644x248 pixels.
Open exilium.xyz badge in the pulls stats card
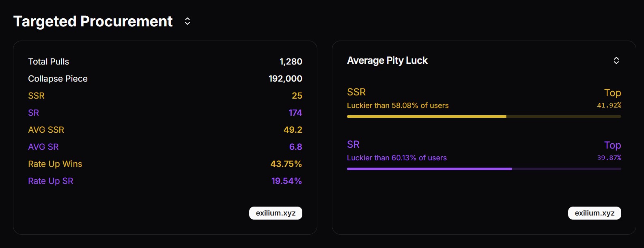tap(276, 213)
